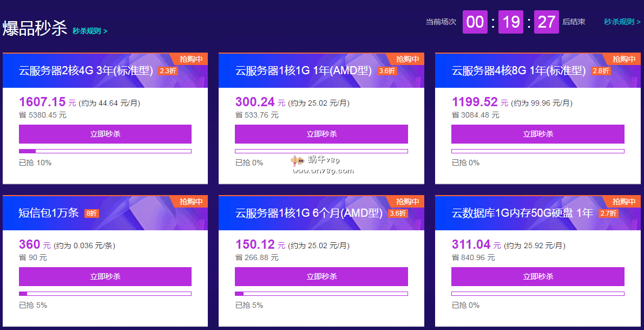The height and width of the screenshot is (330, 644).
Task: Click the 2.7折 badge on 云数据库 card
Action: [608, 213]
